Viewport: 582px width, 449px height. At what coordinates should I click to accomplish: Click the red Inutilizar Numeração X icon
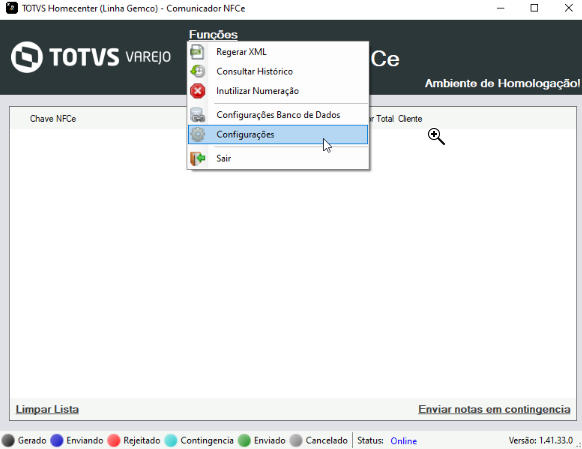click(x=197, y=91)
